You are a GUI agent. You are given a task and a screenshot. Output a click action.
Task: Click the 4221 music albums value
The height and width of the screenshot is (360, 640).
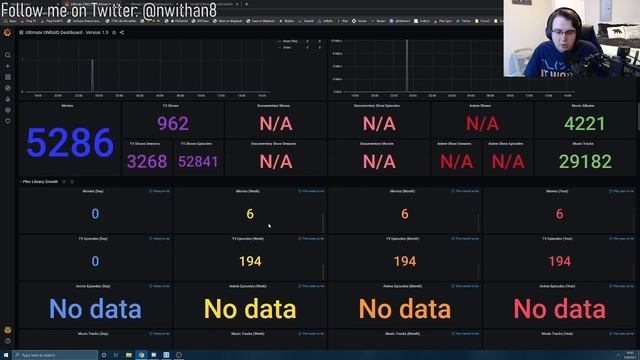click(584, 124)
